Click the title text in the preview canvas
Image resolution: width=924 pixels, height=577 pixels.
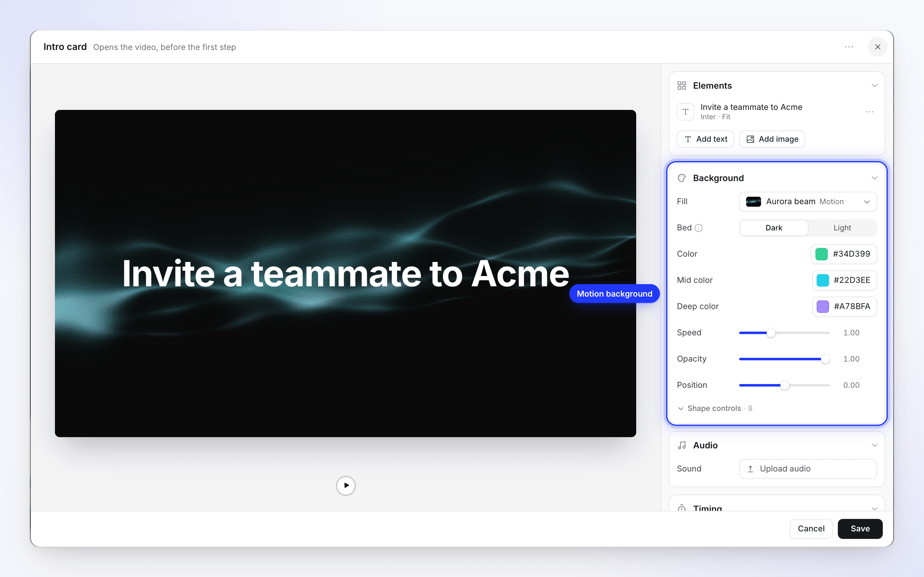click(345, 274)
